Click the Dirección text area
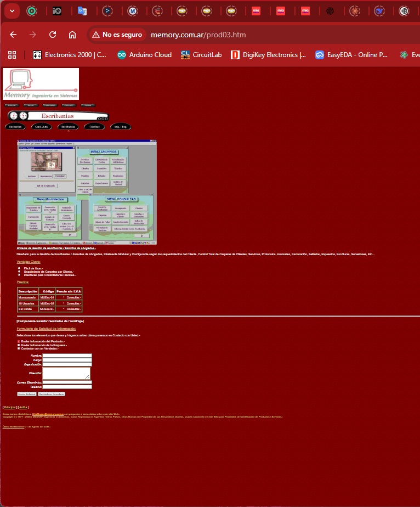Image resolution: width=420 pixels, height=507 pixels. pos(66,373)
